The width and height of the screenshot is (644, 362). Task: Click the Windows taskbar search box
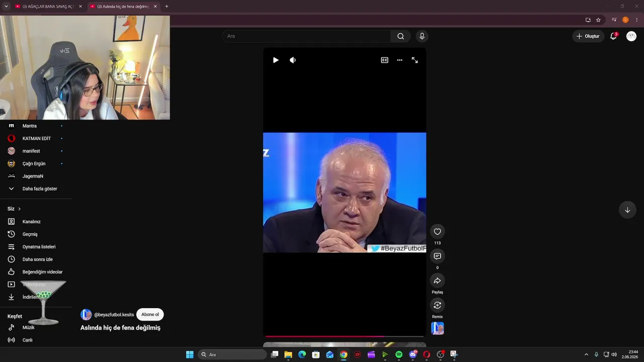(x=232, y=354)
